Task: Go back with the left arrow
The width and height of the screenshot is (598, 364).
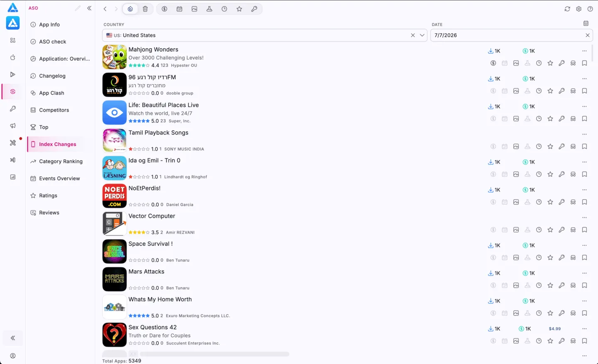Action: 105,9
